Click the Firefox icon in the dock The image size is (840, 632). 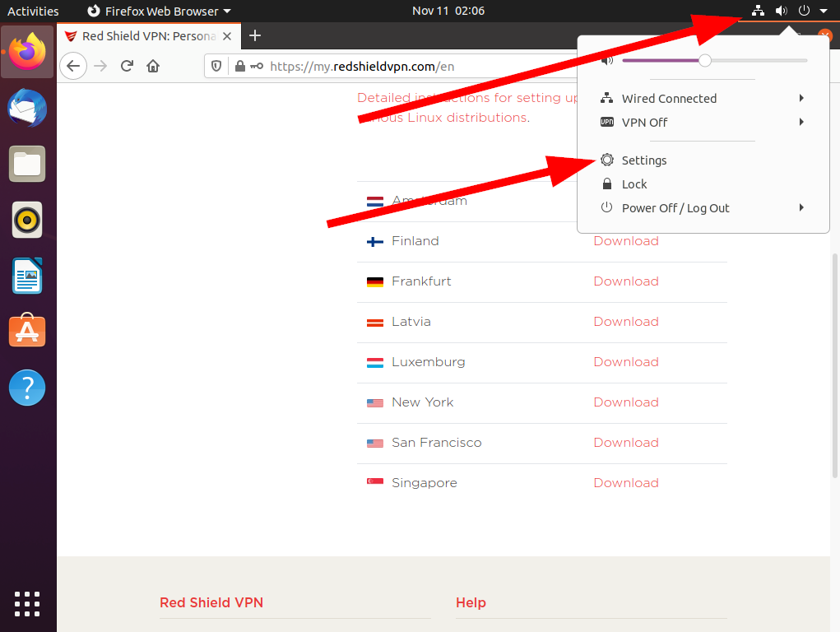coord(27,52)
